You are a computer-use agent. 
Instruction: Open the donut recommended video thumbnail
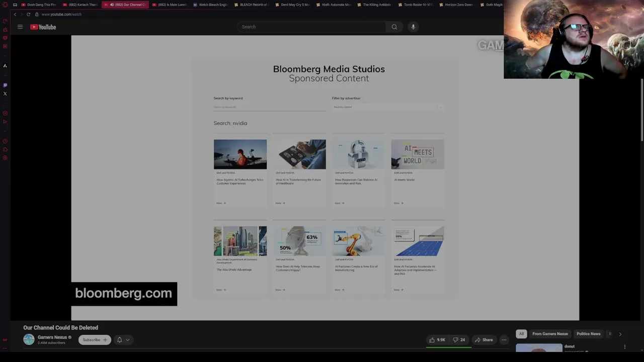click(539, 348)
